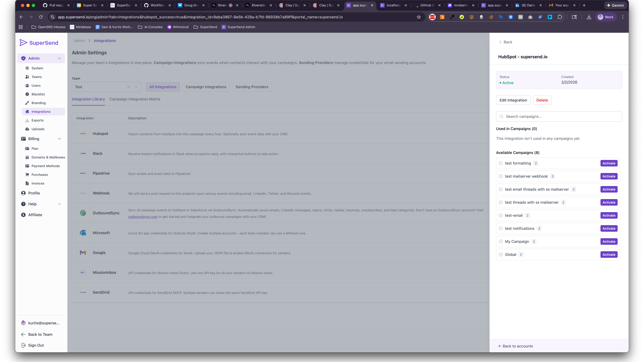Click the Gmail icon beside Google integration

pyautogui.click(x=83, y=253)
